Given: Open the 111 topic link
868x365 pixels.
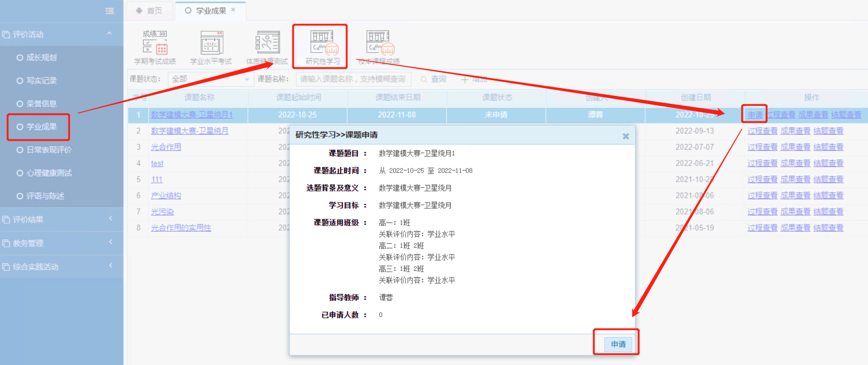Looking at the screenshot, I should 157,180.
